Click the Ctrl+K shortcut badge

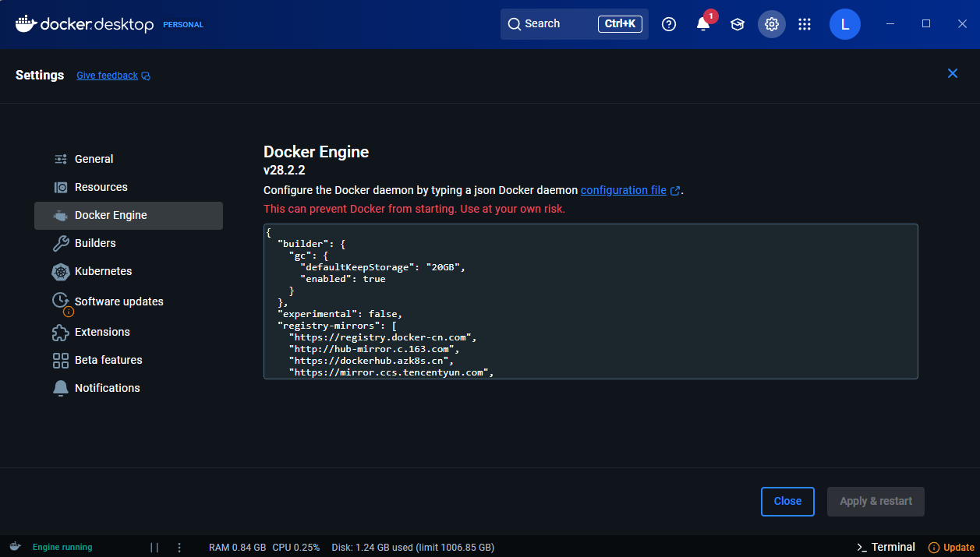(x=621, y=24)
